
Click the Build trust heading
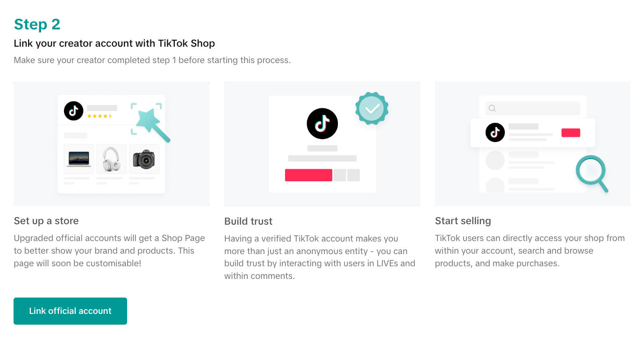click(x=248, y=221)
